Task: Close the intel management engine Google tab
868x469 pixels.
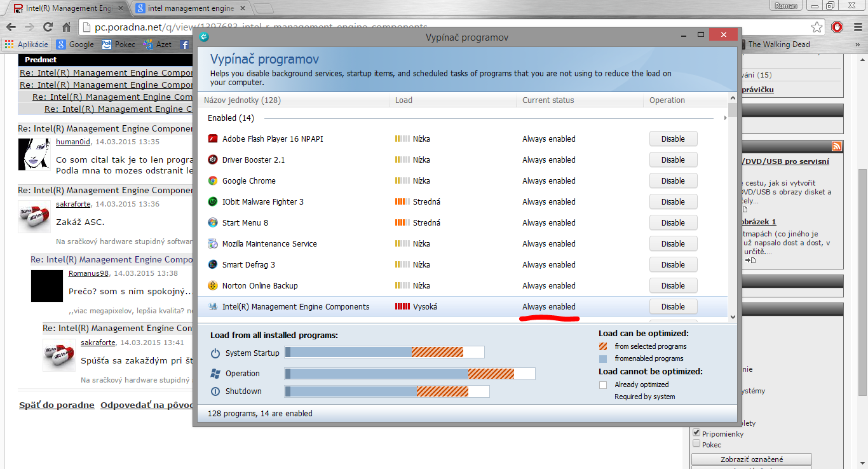Action: click(x=243, y=9)
